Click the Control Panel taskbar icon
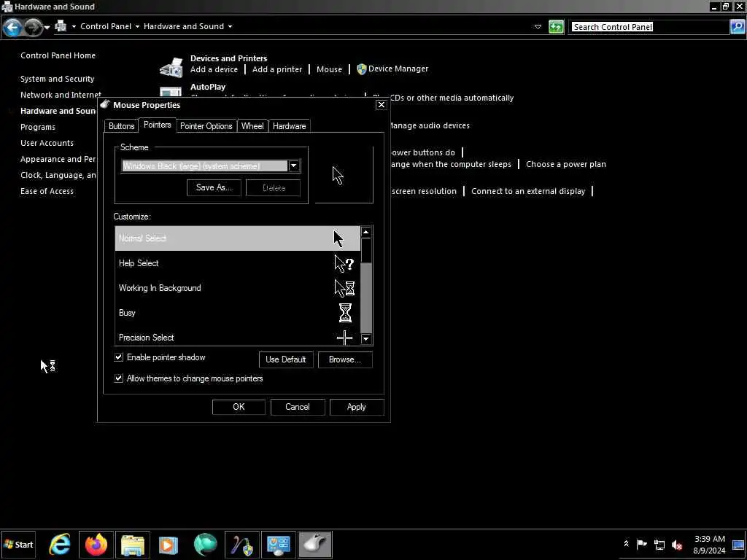This screenshot has width=747, height=560. [x=278, y=544]
